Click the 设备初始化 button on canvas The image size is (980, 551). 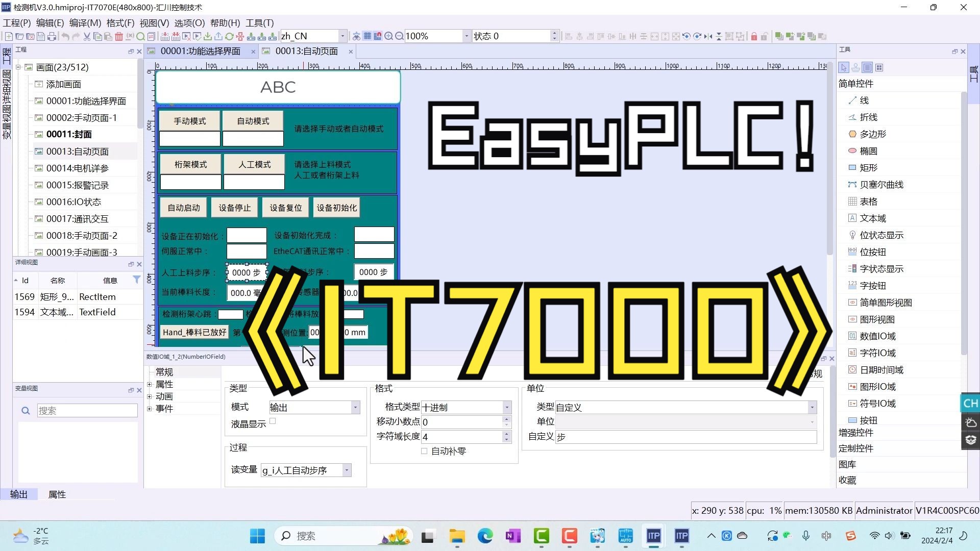click(337, 208)
